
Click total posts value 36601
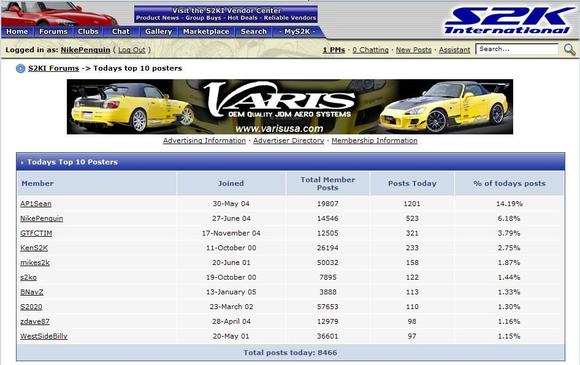click(x=328, y=336)
